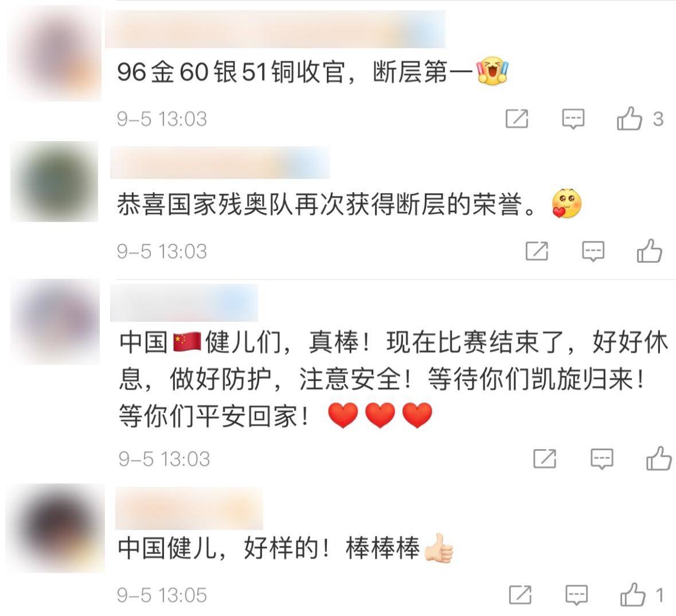This screenshot has width=676, height=616.
Task: Like the 好样的棒棒棒 comment
Action: pos(632,595)
